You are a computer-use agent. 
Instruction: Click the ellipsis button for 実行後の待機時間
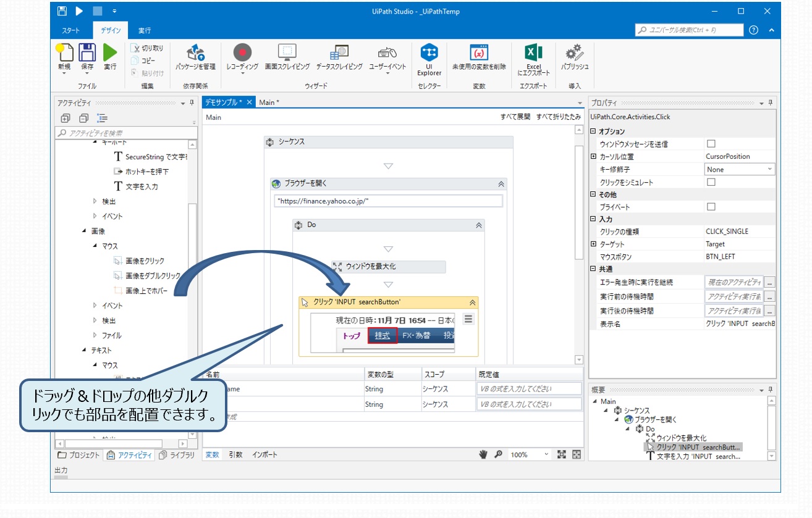coord(769,311)
